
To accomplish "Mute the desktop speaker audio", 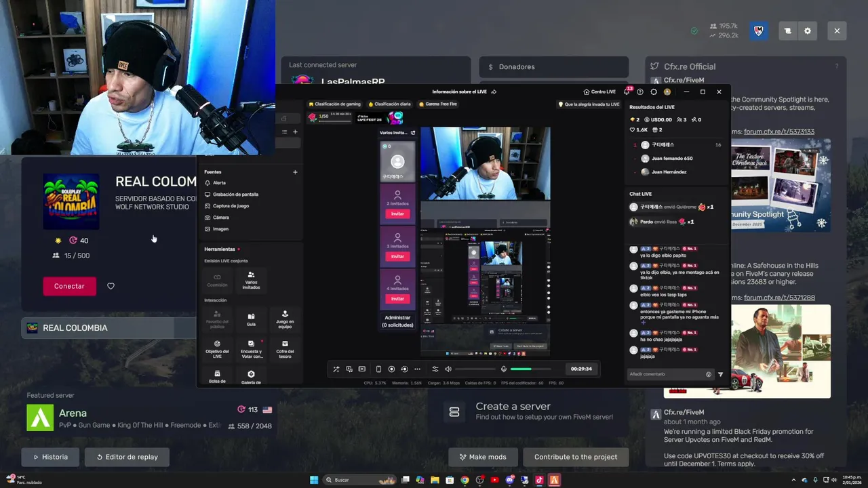I will pos(448,369).
